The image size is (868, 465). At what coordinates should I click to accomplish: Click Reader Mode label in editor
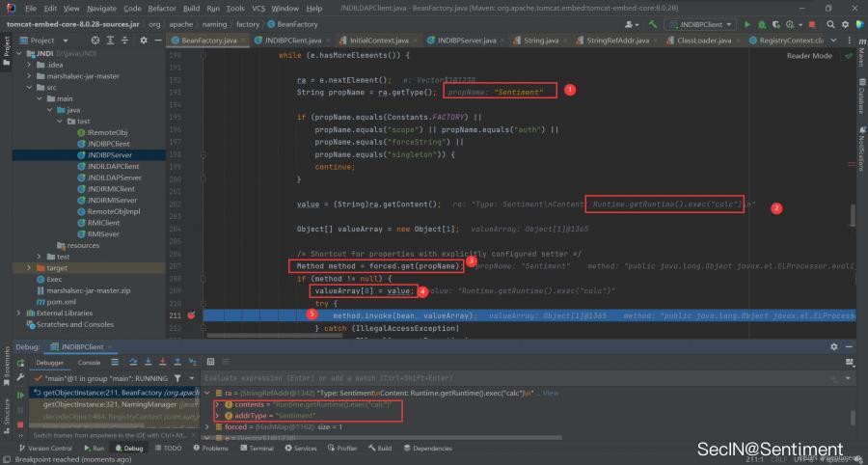(809, 56)
